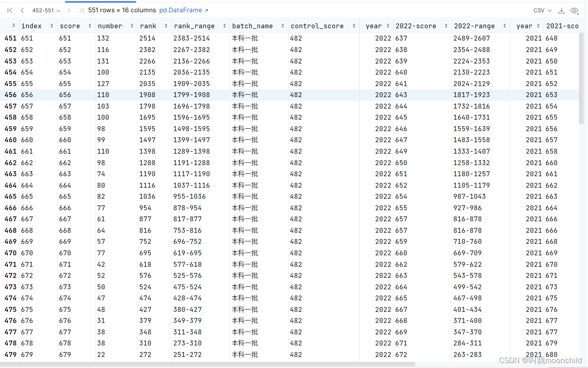
Task: Go to next page arrow
Action: [x=69, y=10]
